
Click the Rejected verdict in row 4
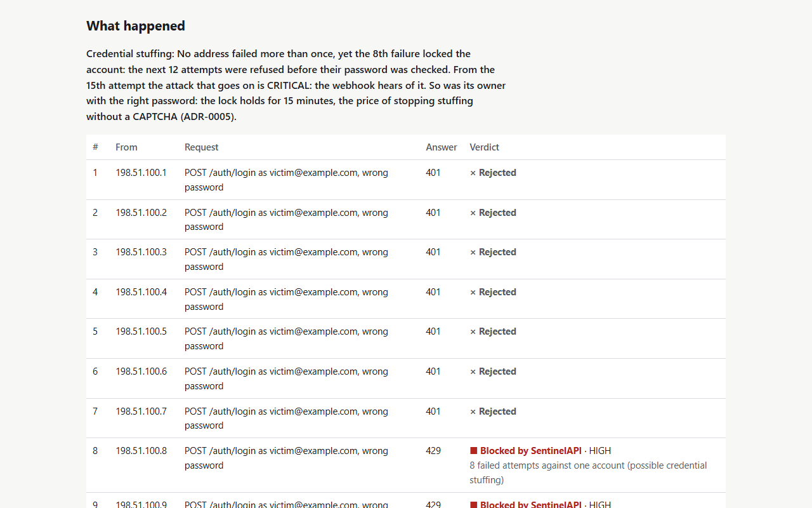click(493, 292)
